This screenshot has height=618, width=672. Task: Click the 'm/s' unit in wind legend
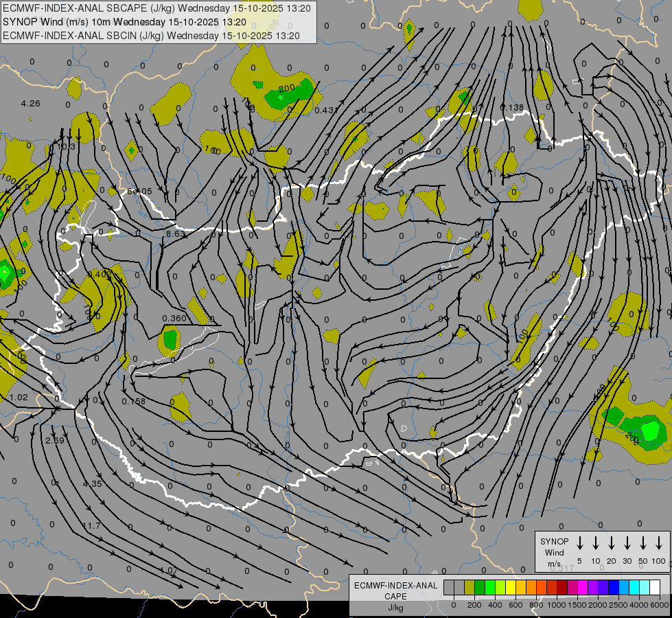click(x=554, y=564)
